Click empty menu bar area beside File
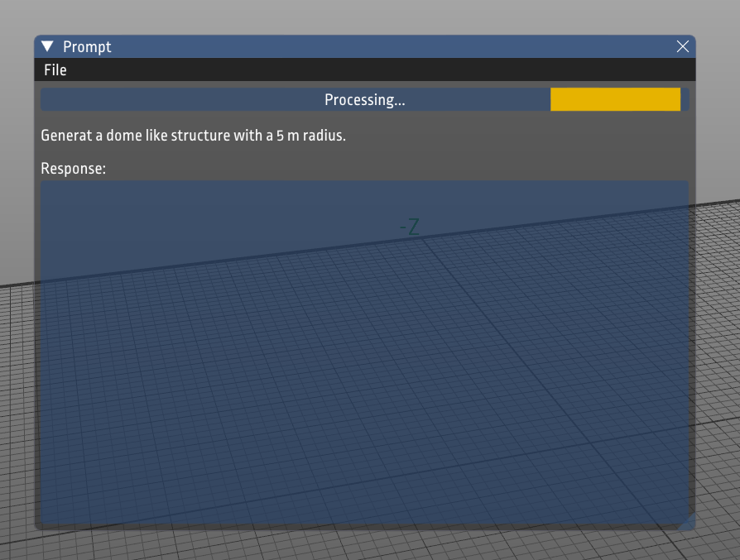 pyautogui.click(x=377, y=69)
